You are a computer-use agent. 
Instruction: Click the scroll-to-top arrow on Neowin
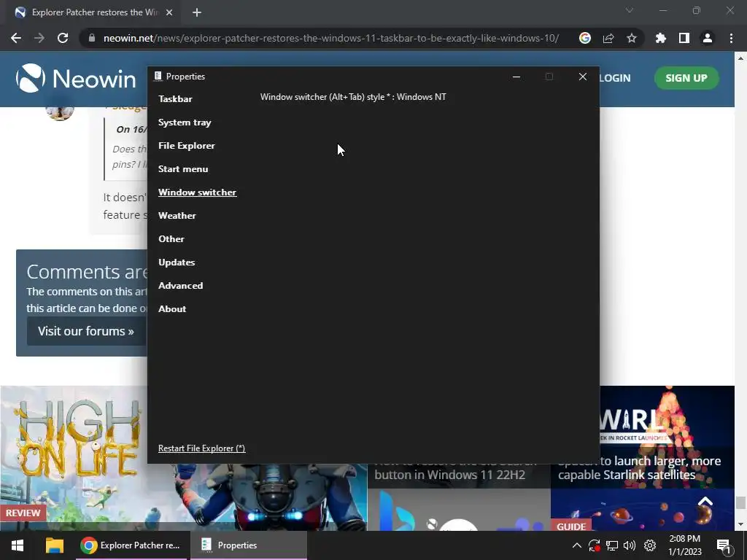pyautogui.click(x=705, y=501)
